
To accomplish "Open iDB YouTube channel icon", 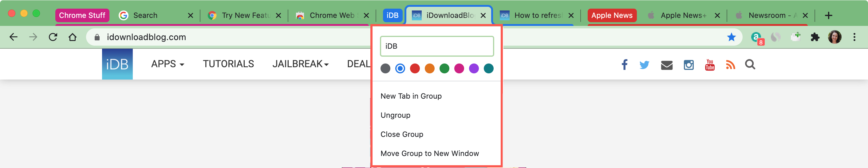I will coord(710,64).
